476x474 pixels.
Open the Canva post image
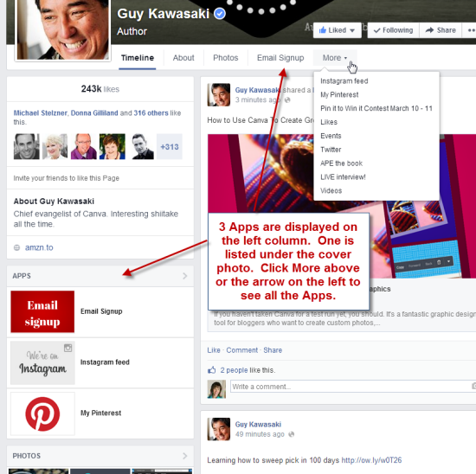pyautogui.click(x=342, y=206)
